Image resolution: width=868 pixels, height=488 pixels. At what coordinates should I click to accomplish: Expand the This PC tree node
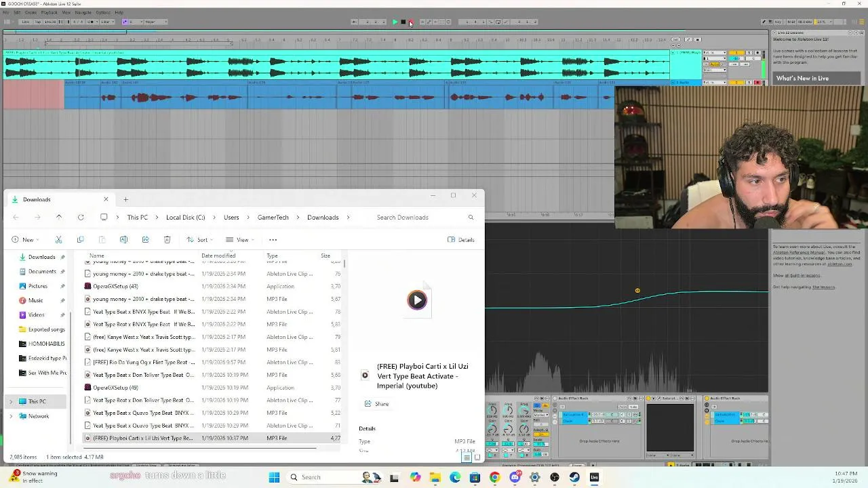coord(10,401)
